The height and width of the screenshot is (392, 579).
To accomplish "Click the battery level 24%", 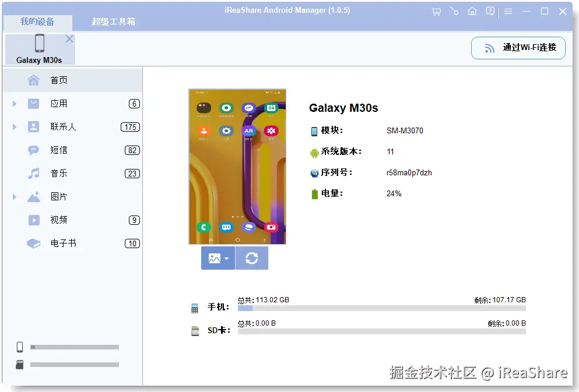I will [x=394, y=193].
